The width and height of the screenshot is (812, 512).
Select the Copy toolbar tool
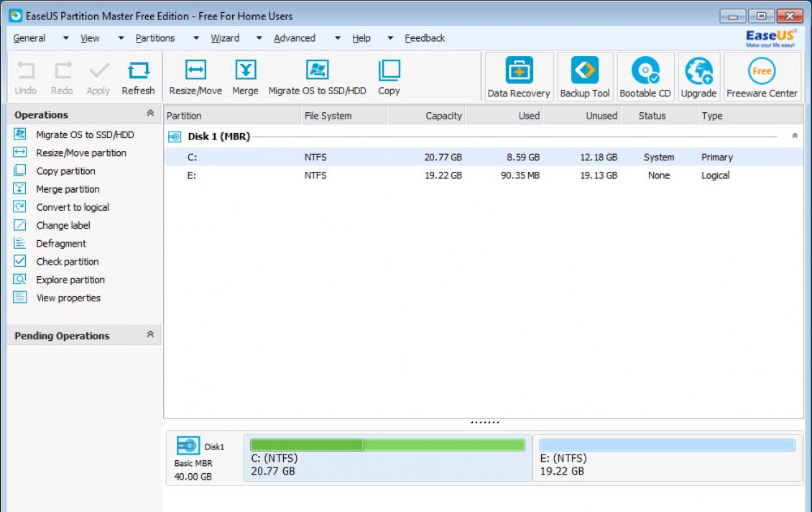pos(389,78)
